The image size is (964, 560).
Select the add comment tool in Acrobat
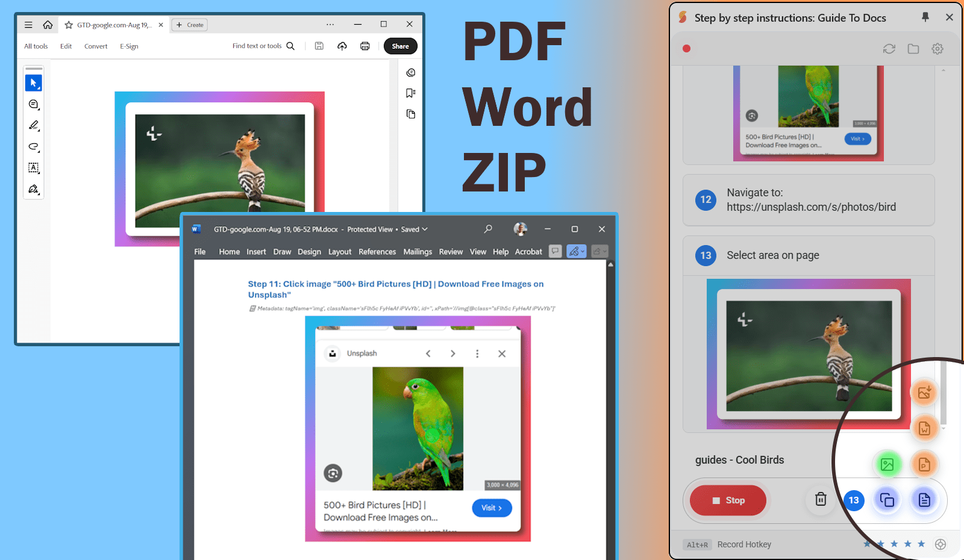(x=34, y=104)
